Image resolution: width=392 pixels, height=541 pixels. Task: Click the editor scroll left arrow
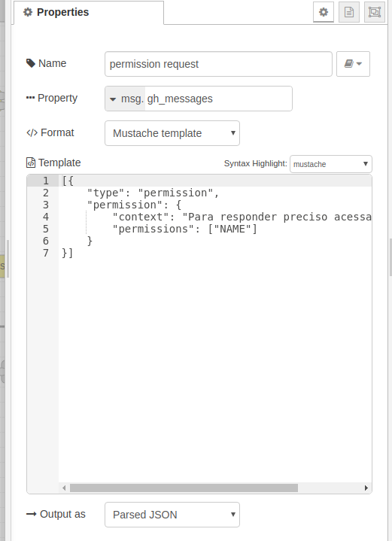coord(64,488)
